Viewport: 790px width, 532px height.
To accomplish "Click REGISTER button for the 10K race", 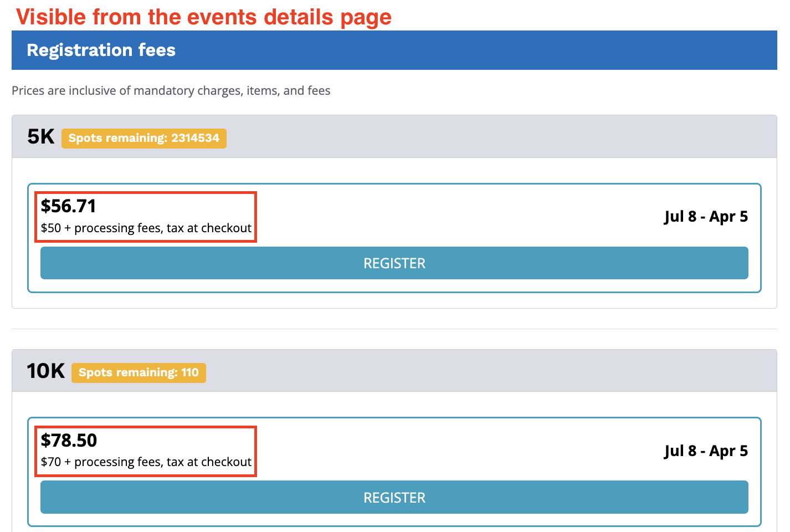I will coord(394,498).
